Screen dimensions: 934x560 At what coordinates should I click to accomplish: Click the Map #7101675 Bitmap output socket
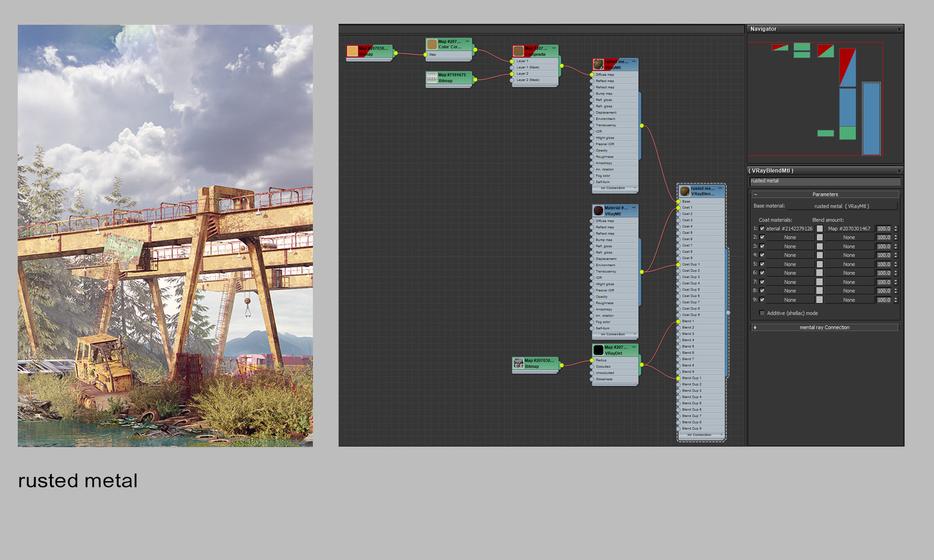pyautogui.click(x=475, y=80)
